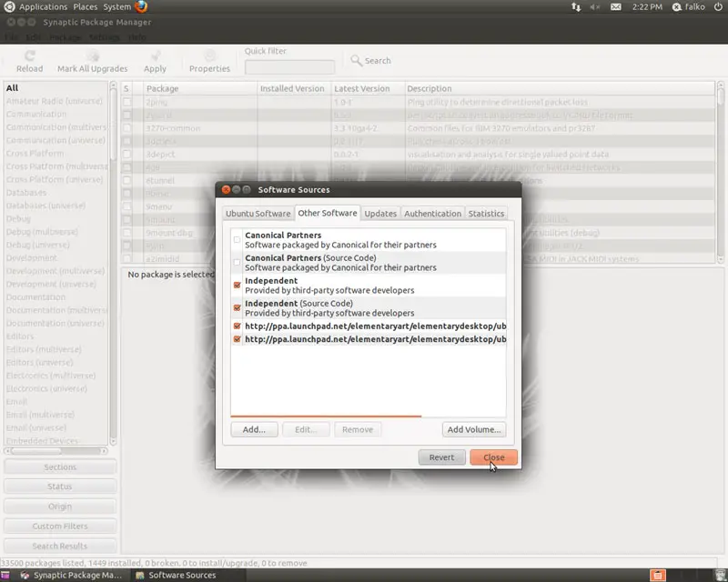Sort by the Package column header
Image resolution: width=728 pixels, height=582 pixels.
tap(199, 88)
